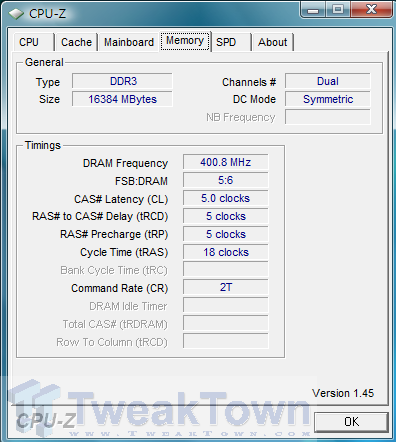
Task: Minimize the CPU-Z window
Action: point(313,9)
